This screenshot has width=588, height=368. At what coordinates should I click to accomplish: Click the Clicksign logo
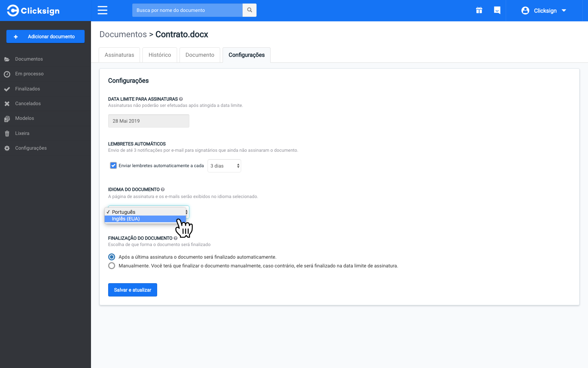33,11
